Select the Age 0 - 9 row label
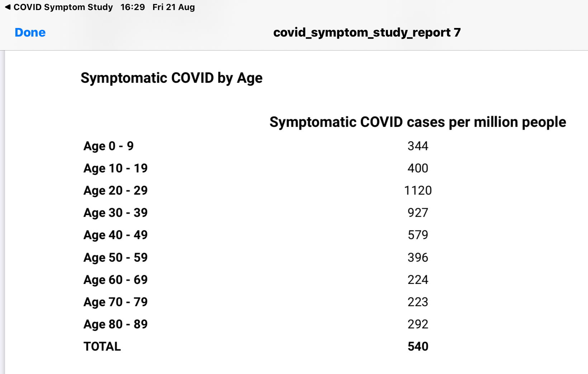588x374 pixels. [x=108, y=146]
